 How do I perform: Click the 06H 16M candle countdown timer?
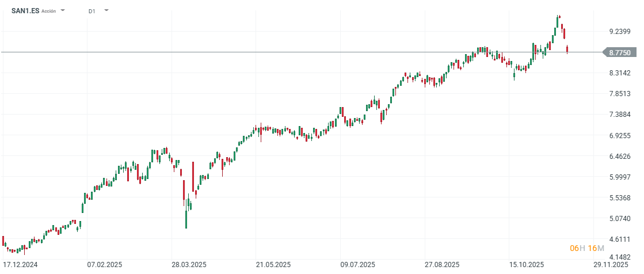pyautogui.click(x=586, y=248)
